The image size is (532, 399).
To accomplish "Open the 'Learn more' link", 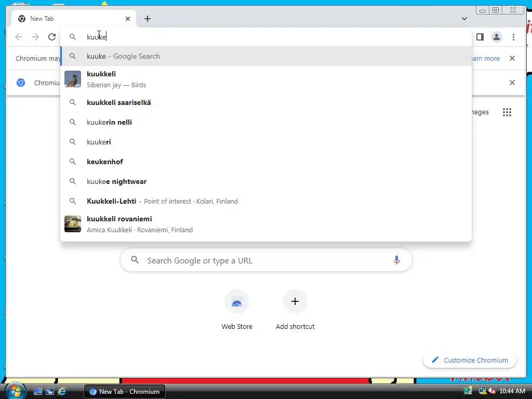I will tap(486, 58).
